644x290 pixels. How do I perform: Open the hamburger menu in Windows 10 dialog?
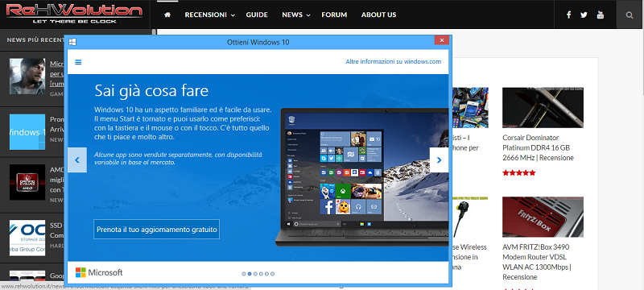pos(78,62)
